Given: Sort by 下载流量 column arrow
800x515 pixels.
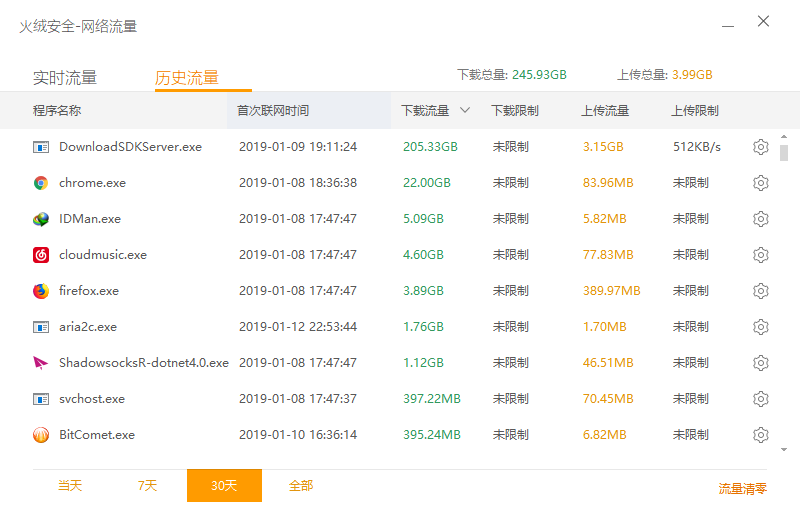Looking at the screenshot, I should pyautogui.click(x=464, y=111).
